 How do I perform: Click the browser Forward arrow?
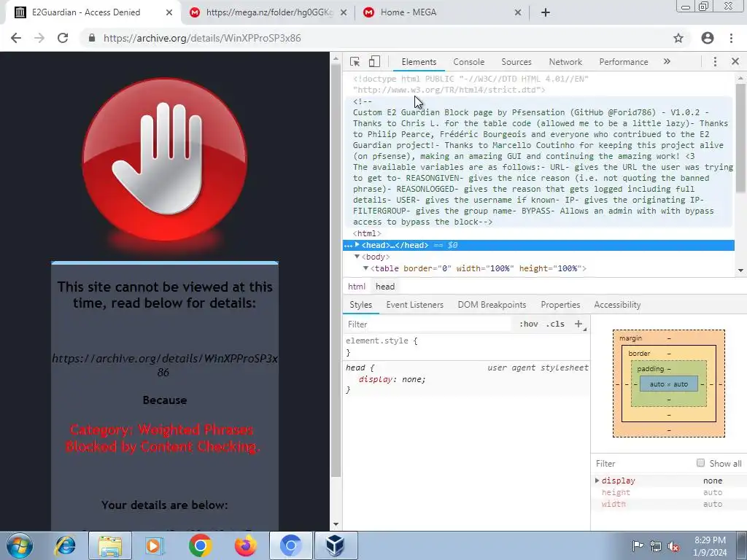(39, 38)
